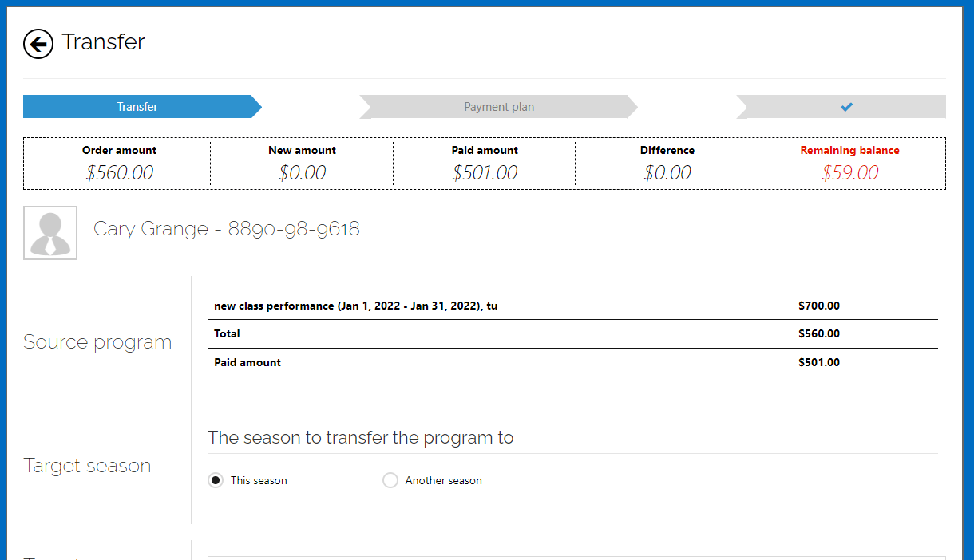Click the Paid amount row in source program
974x560 pixels.
572,362
